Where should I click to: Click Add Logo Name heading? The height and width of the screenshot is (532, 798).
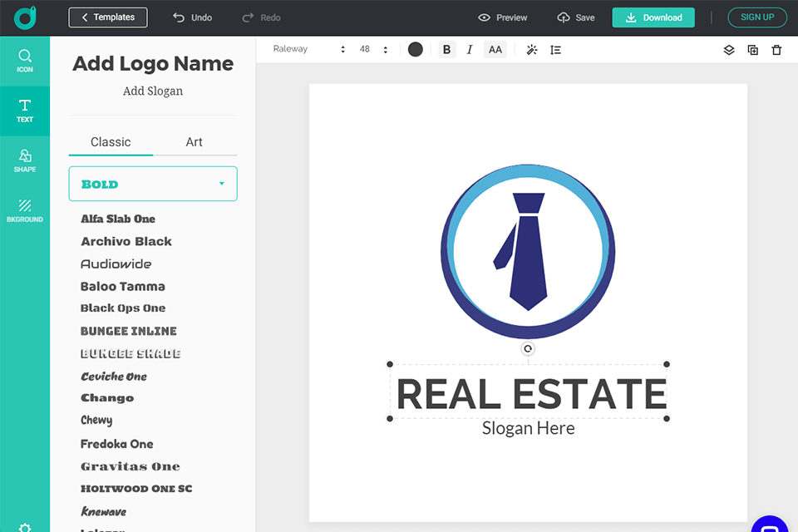153,64
